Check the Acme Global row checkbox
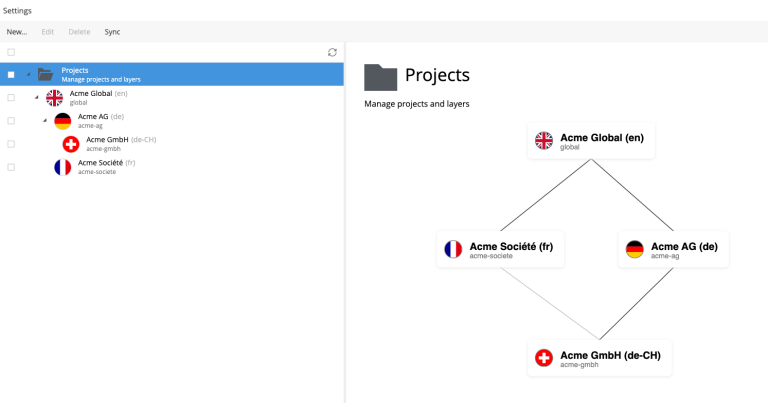768x403 pixels. (11, 97)
